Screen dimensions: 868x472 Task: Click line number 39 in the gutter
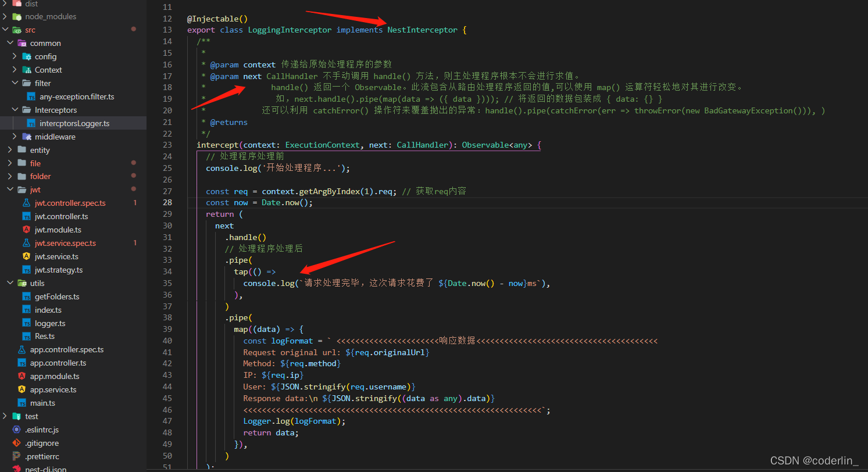(167, 329)
